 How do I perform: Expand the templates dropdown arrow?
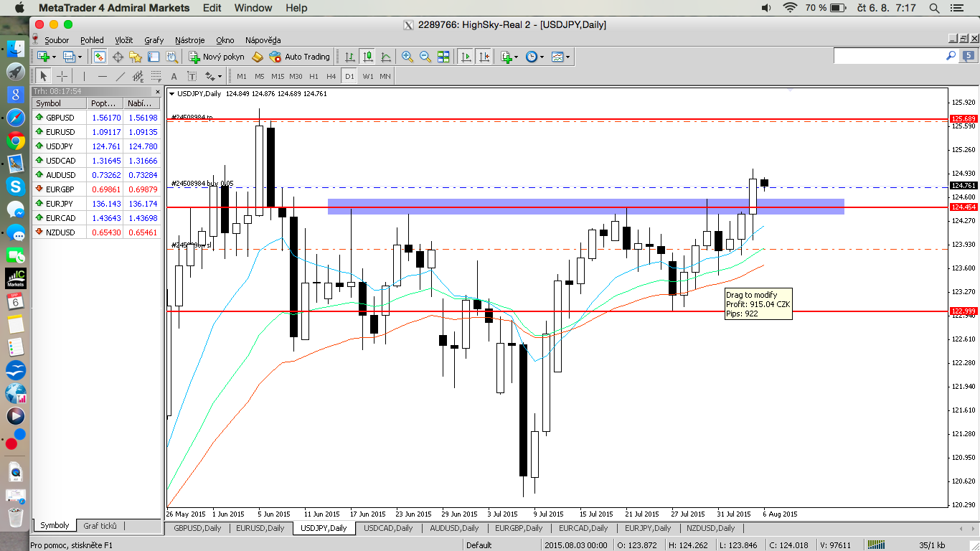pos(568,57)
